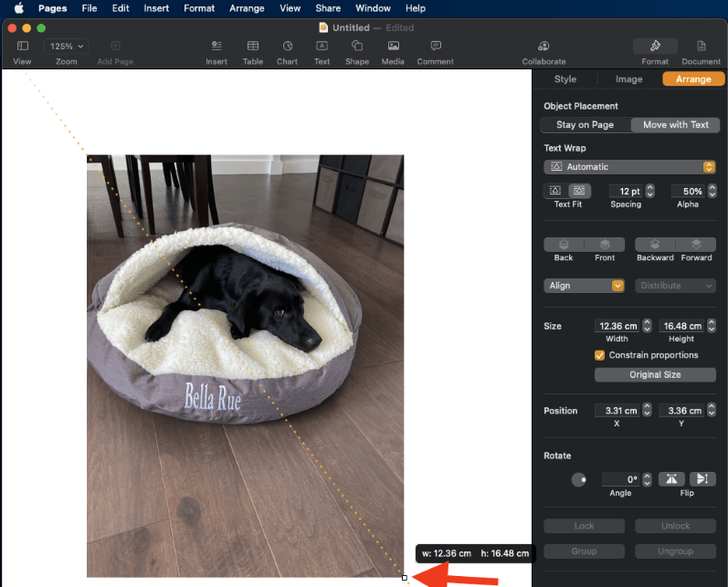
Task: Open the Media toolbar icon
Action: click(x=393, y=47)
